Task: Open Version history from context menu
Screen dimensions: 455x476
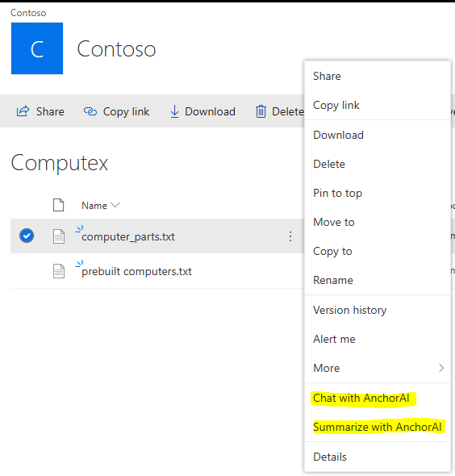Action: [378, 311]
